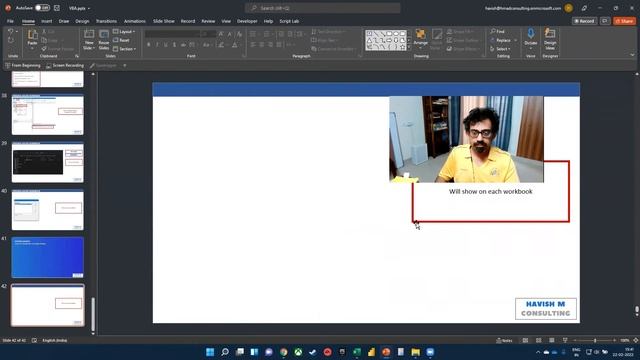Click the Notes button in status bar
Image resolution: width=640 pixels, height=360 pixels.
tap(504, 340)
